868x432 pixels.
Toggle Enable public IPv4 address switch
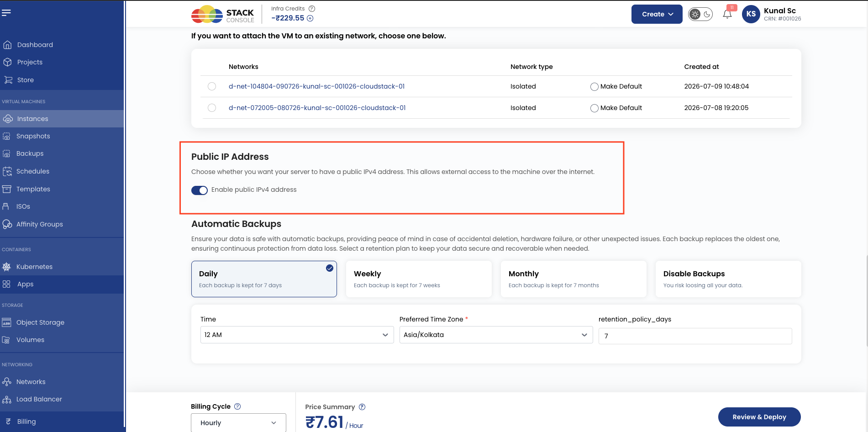200,190
